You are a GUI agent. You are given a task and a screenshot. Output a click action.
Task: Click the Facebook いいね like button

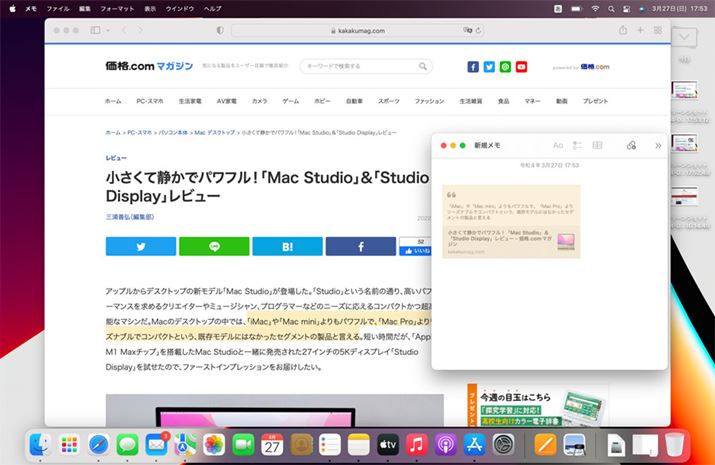point(416,251)
